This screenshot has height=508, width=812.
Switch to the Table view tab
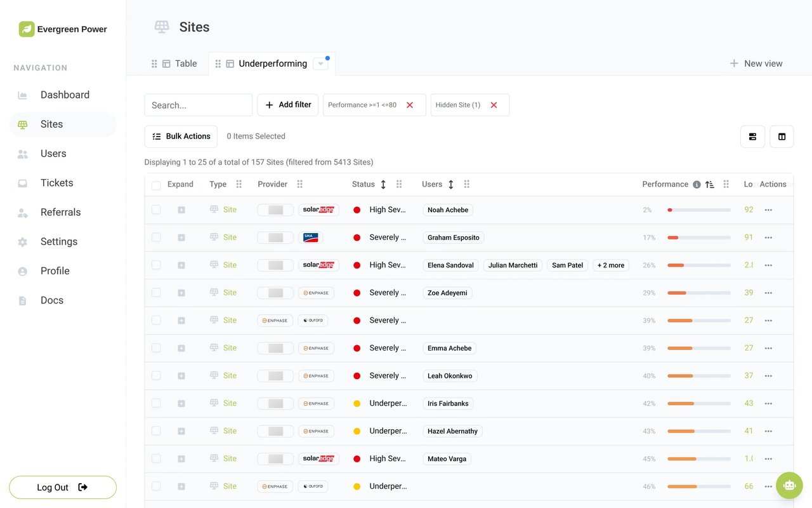(180, 63)
